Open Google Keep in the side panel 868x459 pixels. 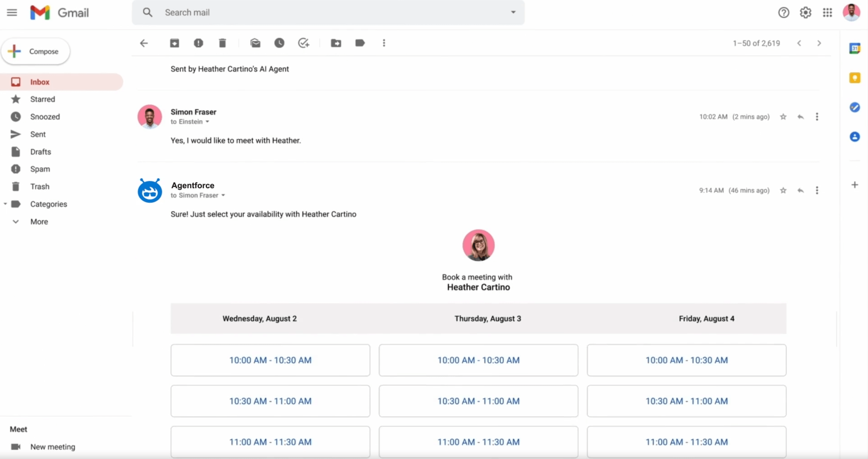click(855, 77)
